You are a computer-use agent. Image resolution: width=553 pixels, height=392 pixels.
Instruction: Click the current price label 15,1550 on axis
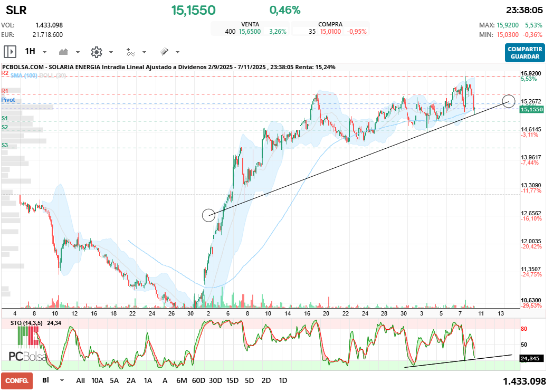click(x=531, y=109)
